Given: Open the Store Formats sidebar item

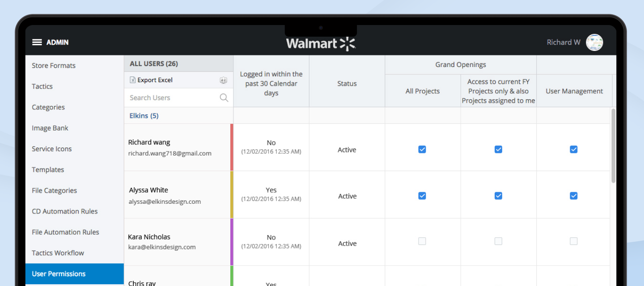Looking at the screenshot, I should (x=54, y=66).
